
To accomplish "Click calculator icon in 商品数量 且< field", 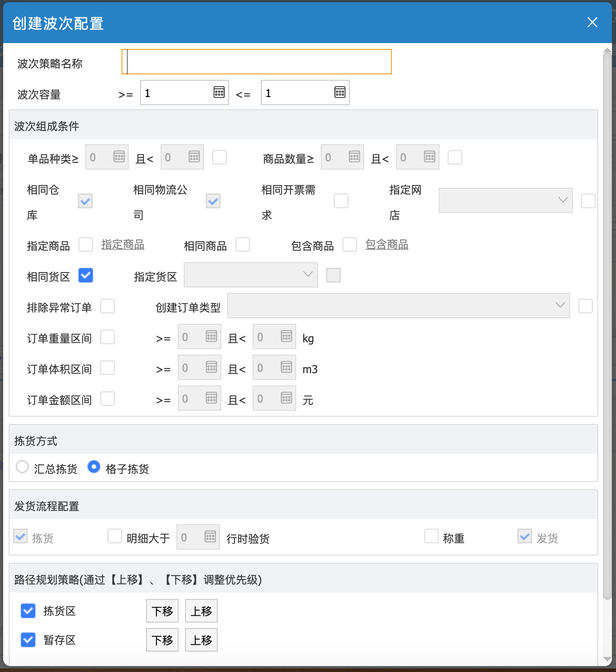I will point(430,156).
